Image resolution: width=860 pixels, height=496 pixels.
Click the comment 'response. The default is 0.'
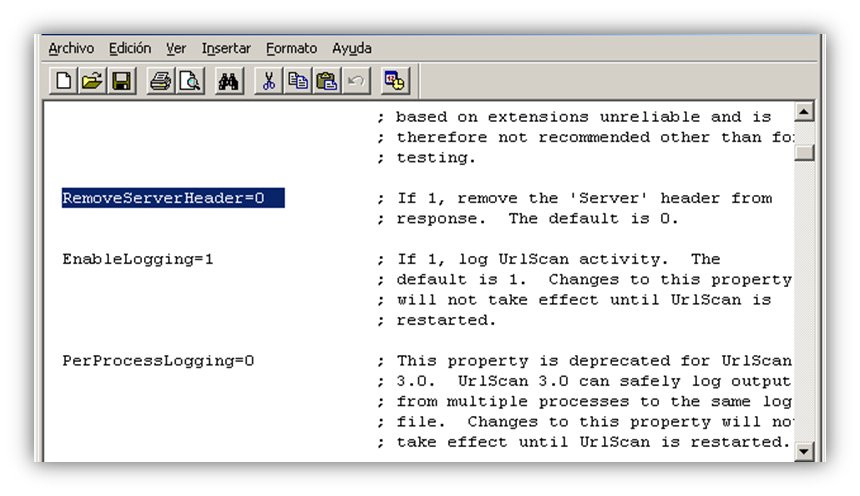(x=538, y=219)
